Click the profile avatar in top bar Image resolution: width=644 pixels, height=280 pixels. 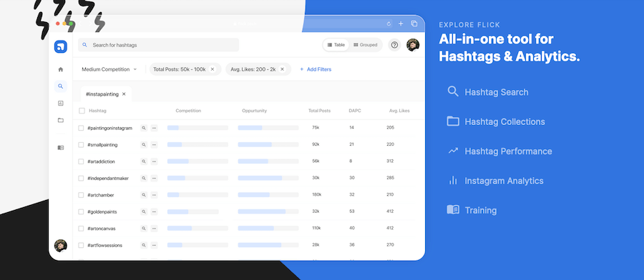click(413, 45)
